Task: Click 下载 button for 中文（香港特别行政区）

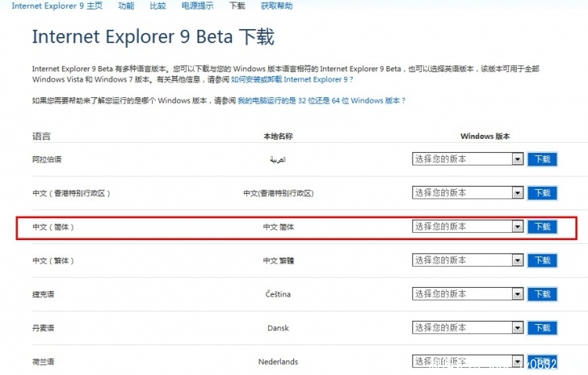Action: pyautogui.click(x=543, y=193)
